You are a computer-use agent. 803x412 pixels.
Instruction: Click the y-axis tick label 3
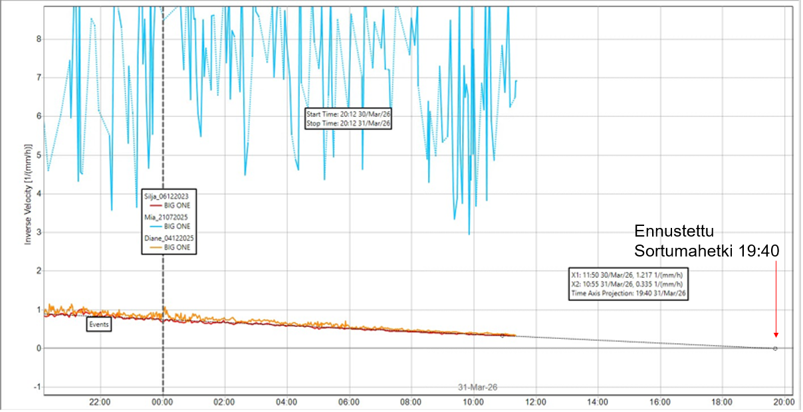38,232
